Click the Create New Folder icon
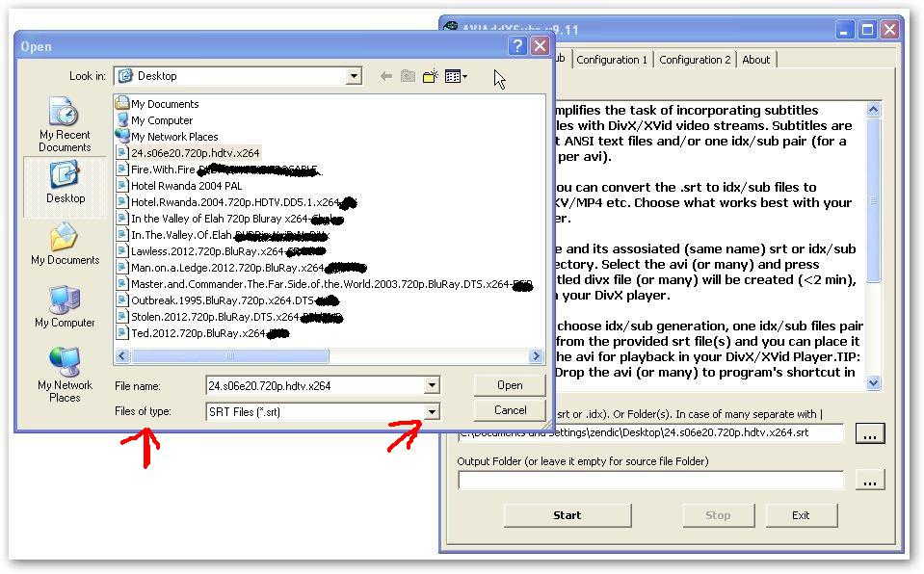This screenshot has width=924, height=574. pos(430,76)
